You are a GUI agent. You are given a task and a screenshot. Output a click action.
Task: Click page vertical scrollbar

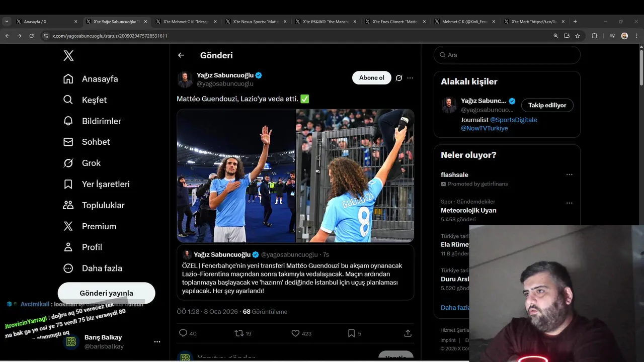(641, 67)
